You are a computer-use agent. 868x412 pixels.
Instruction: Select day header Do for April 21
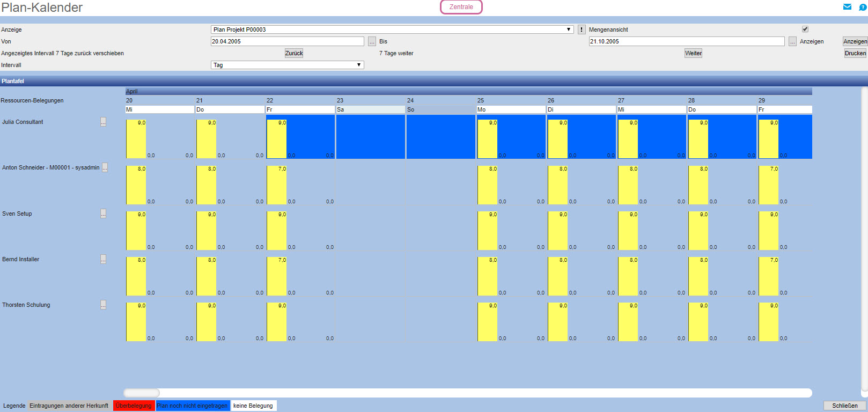coord(230,109)
